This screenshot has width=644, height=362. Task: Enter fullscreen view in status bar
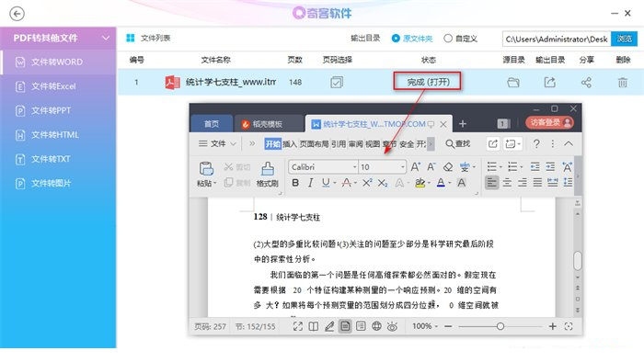[x=298, y=326]
